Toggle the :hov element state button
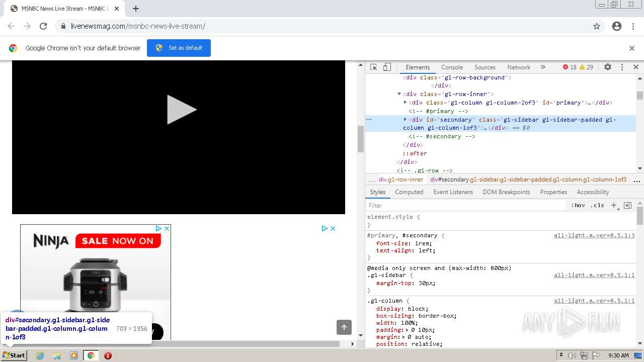This screenshot has width=644, height=362. click(x=578, y=205)
